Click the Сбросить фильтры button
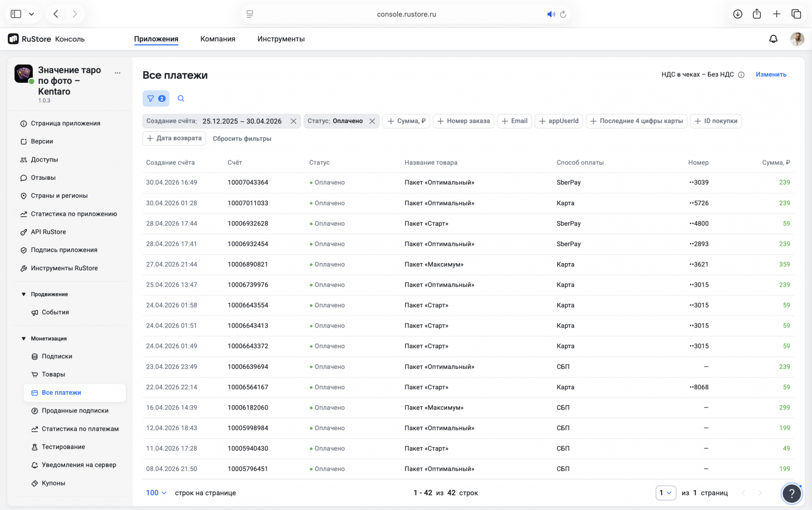This screenshot has height=510, width=812. click(x=242, y=139)
